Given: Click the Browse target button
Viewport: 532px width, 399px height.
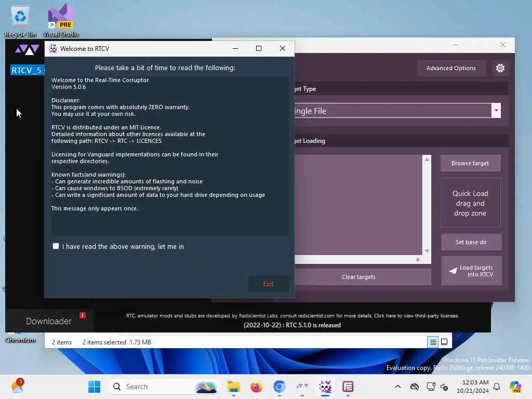Looking at the screenshot, I should 470,163.
